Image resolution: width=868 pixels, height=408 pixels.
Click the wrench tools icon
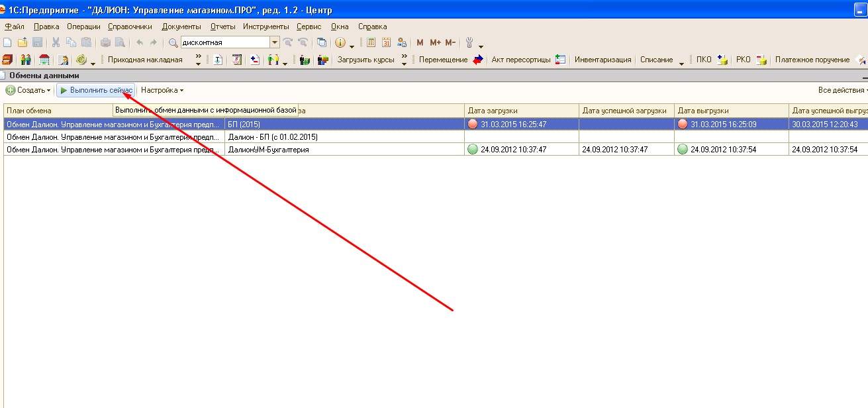[x=470, y=42]
